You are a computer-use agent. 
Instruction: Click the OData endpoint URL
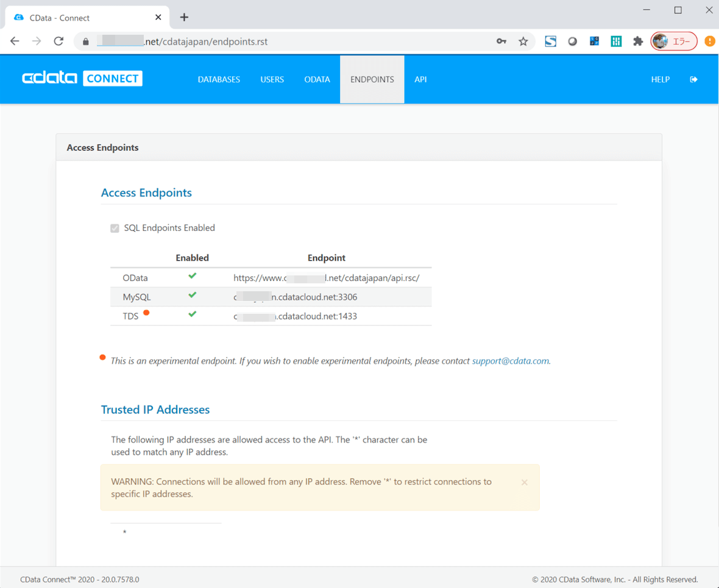click(x=327, y=278)
